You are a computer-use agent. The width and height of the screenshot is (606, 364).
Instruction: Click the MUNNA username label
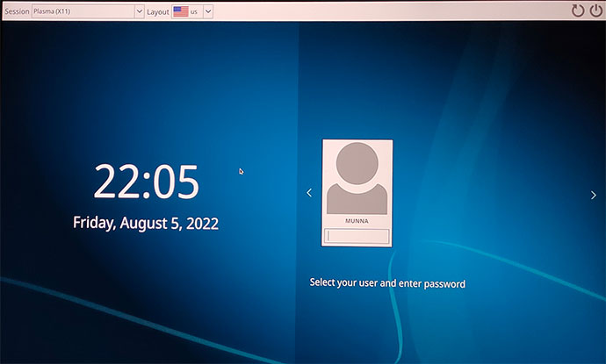pos(357,222)
